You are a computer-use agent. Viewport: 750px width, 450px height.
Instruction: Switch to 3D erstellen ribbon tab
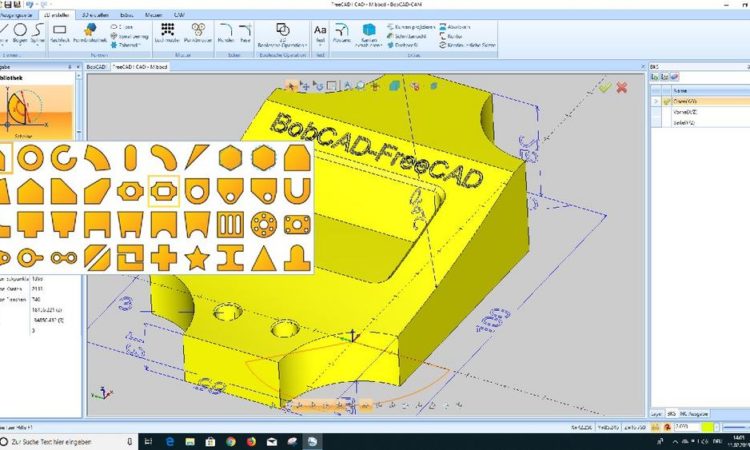(94, 15)
